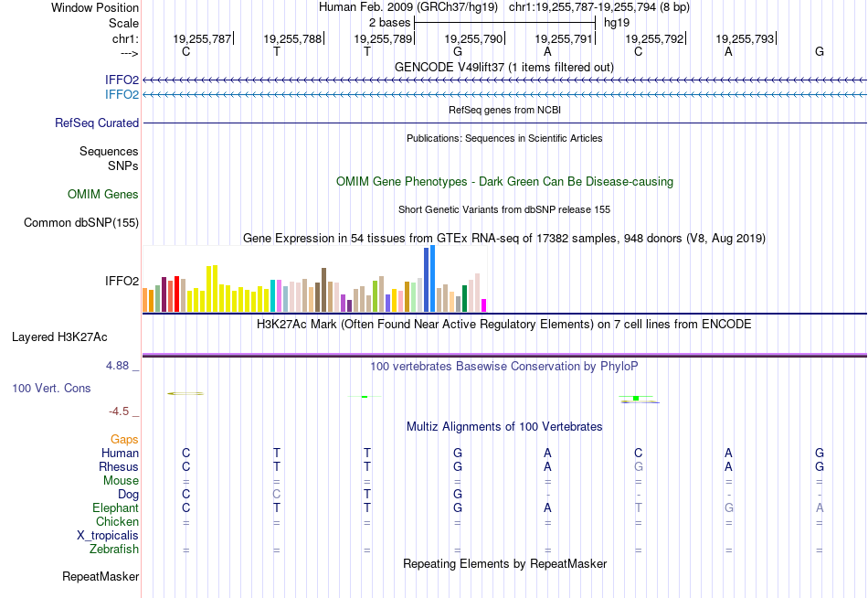Click the purple H3K27Ac signal line
Image resolution: width=868 pixels, height=598 pixels.
[x=505, y=354]
